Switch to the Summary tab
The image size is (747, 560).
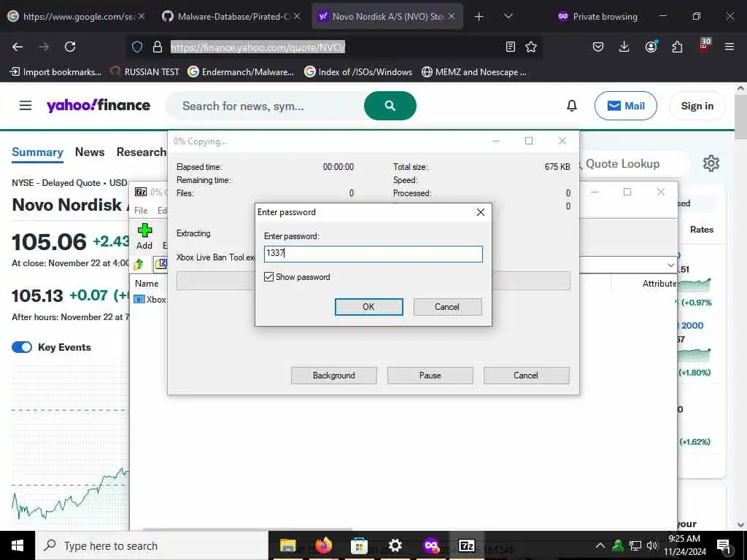click(37, 152)
